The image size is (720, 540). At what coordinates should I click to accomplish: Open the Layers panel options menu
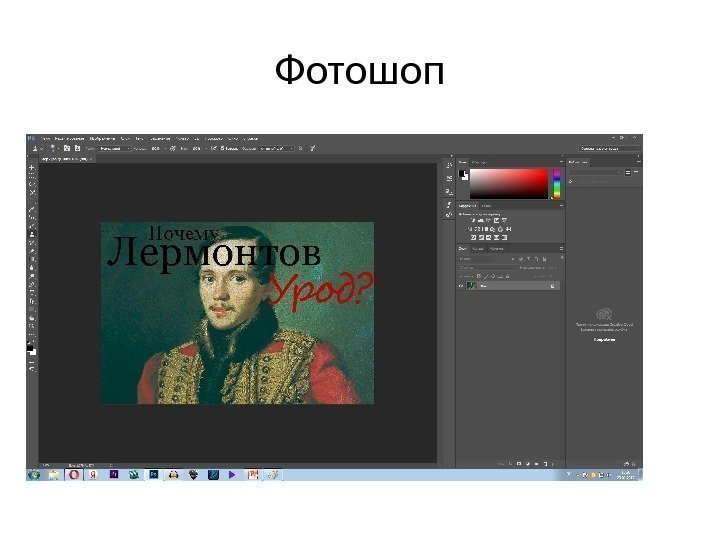(561, 249)
